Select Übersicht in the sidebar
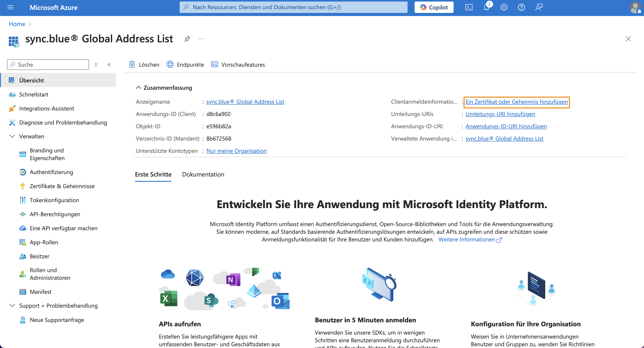The width and height of the screenshot is (644, 348). 59,80
